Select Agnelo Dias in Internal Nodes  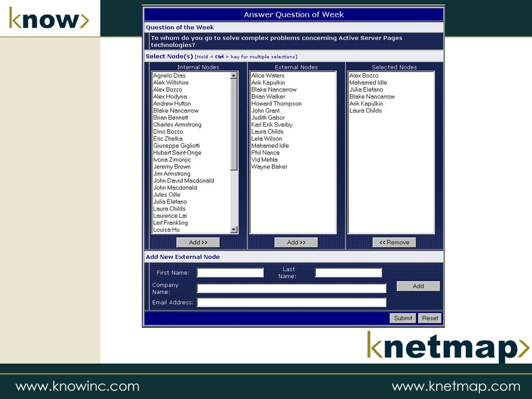[x=170, y=76]
